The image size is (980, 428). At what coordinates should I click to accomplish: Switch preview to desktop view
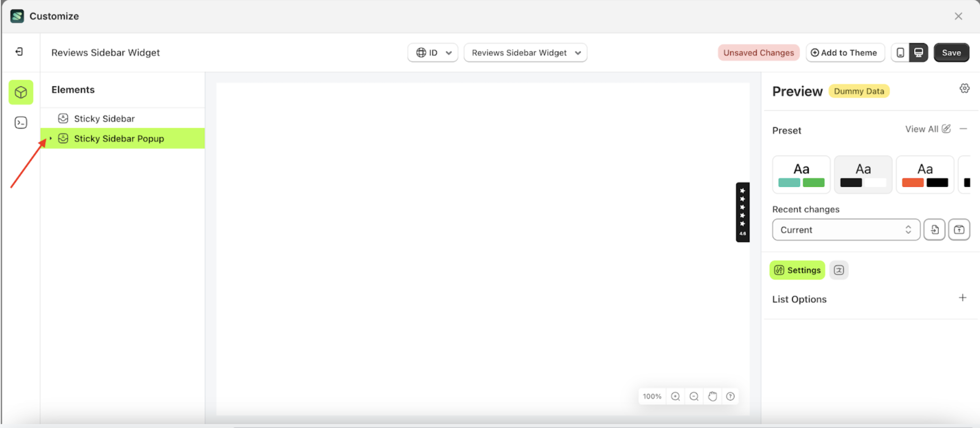coord(919,52)
